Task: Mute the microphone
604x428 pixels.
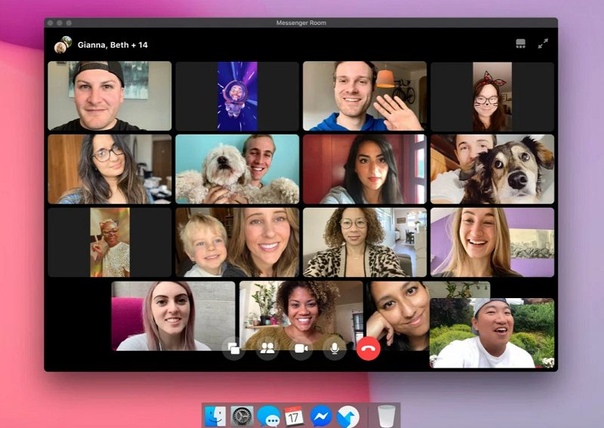Action: click(334, 349)
